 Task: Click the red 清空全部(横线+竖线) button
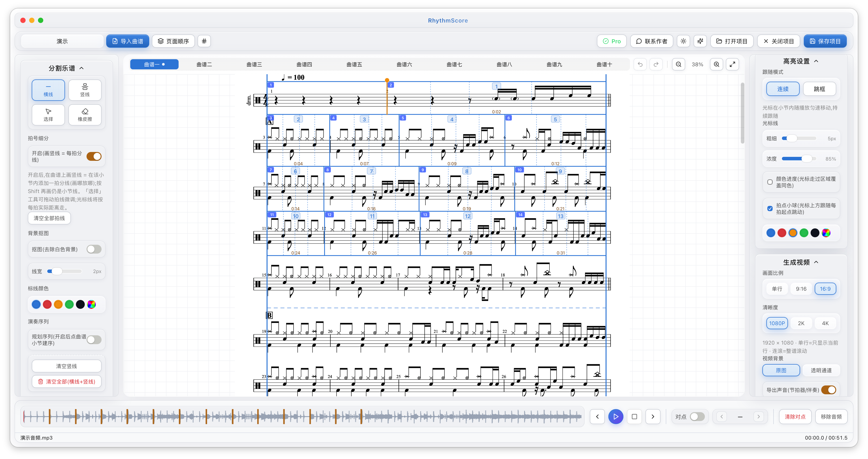pos(67,381)
